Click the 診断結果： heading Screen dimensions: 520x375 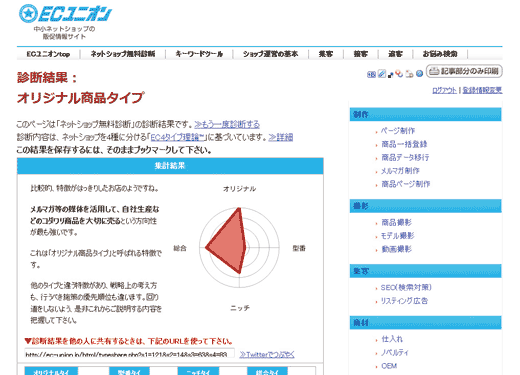pos(47,78)
